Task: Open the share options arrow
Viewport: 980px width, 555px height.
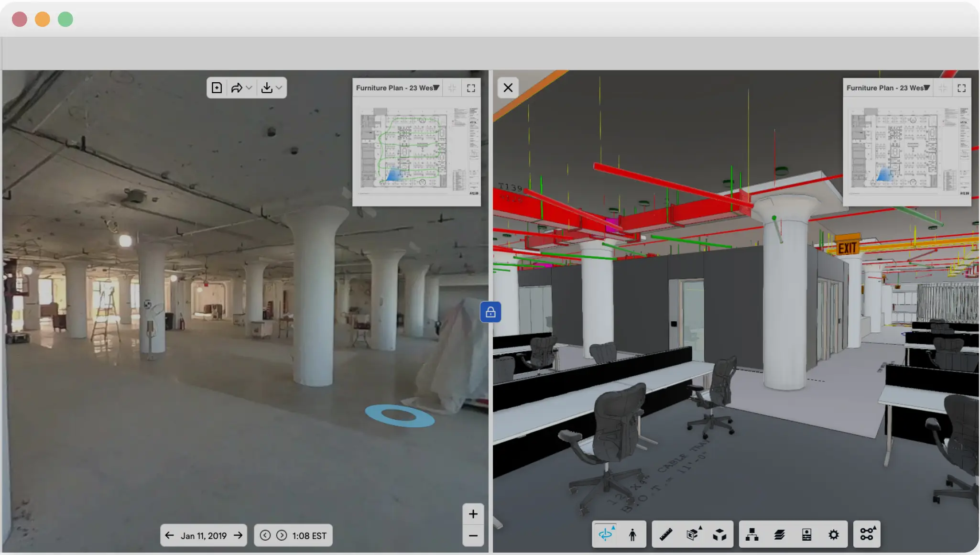Action: [237, 88]
